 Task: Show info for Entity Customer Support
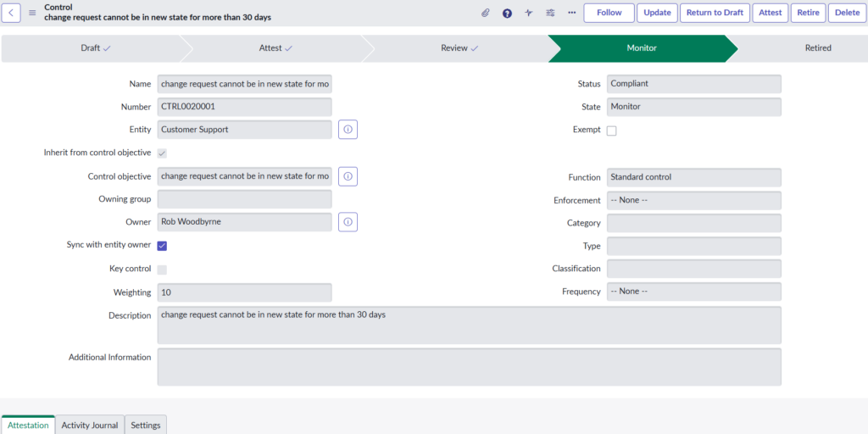pos(348,130)
